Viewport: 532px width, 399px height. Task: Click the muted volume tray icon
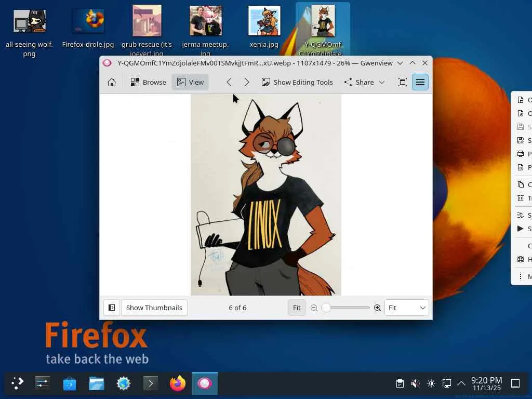(415, 383)
